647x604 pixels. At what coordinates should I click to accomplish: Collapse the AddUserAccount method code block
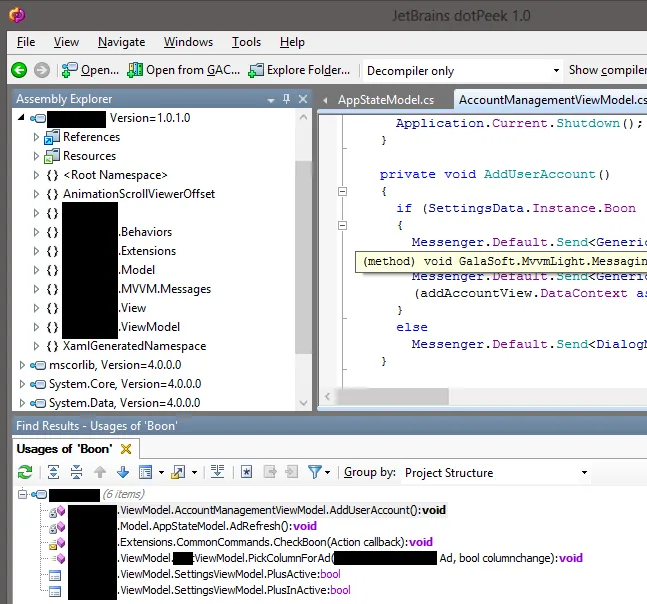pyautogui.click(x=342, y=191)
